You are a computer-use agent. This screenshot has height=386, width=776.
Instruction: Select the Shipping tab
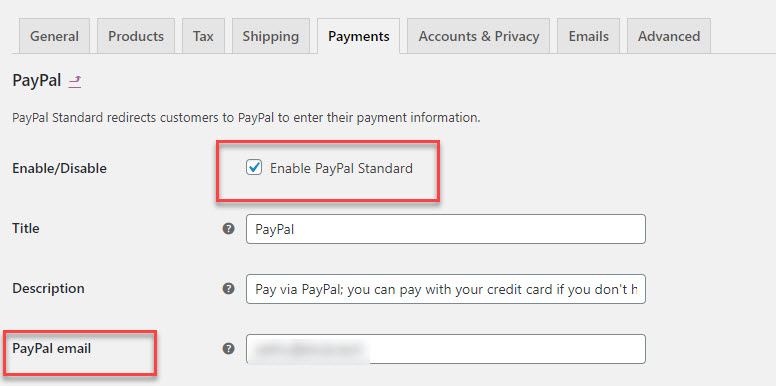pos(271,36)
